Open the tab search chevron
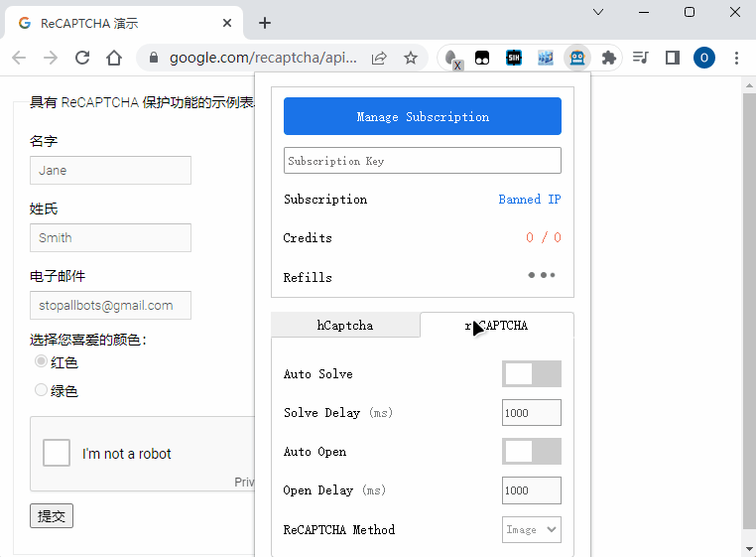This screenshot has height=557, width=756. click(x=598, y=12)
